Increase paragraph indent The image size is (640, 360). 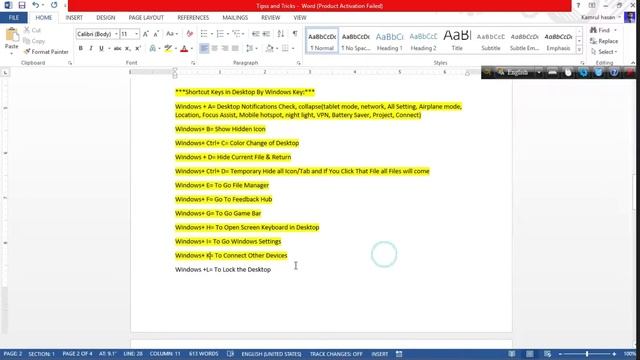[x=266, y=34]
